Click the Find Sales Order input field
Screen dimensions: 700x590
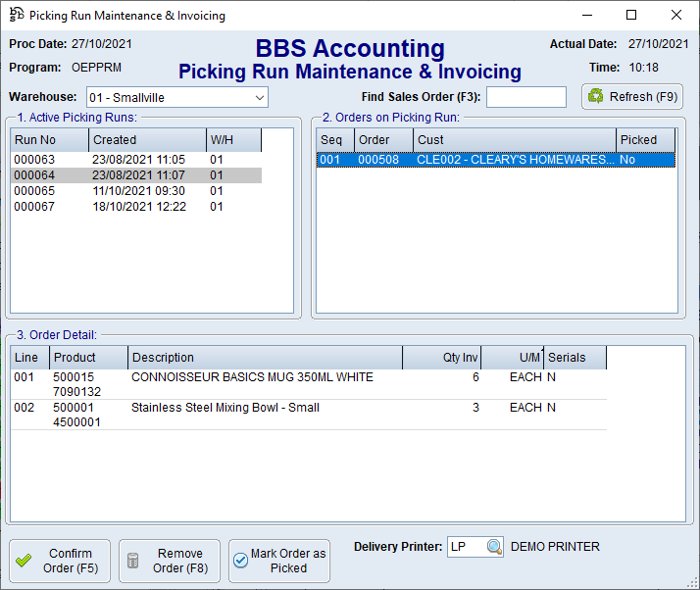pyautogui.click(x=525, y=97)
